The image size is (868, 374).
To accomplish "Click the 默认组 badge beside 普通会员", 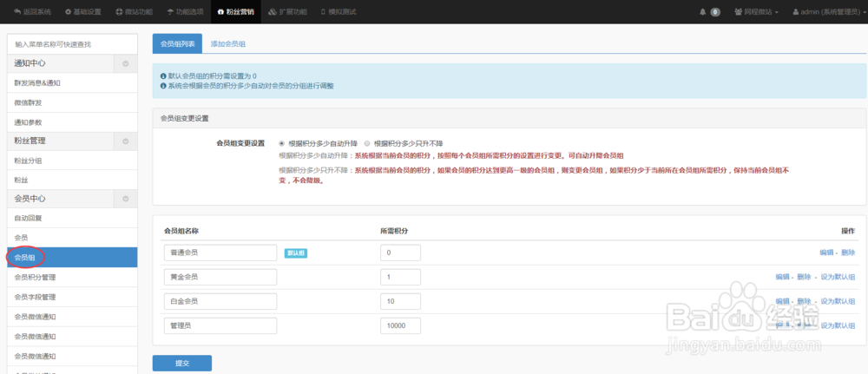I will tap(296, 253).
